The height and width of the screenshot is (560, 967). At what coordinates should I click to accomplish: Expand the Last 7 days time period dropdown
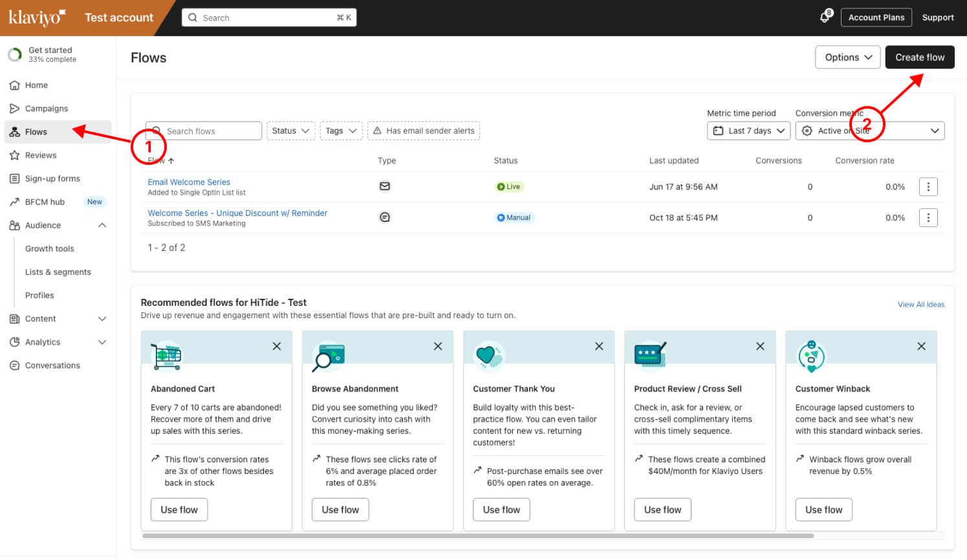coord(748,131)
